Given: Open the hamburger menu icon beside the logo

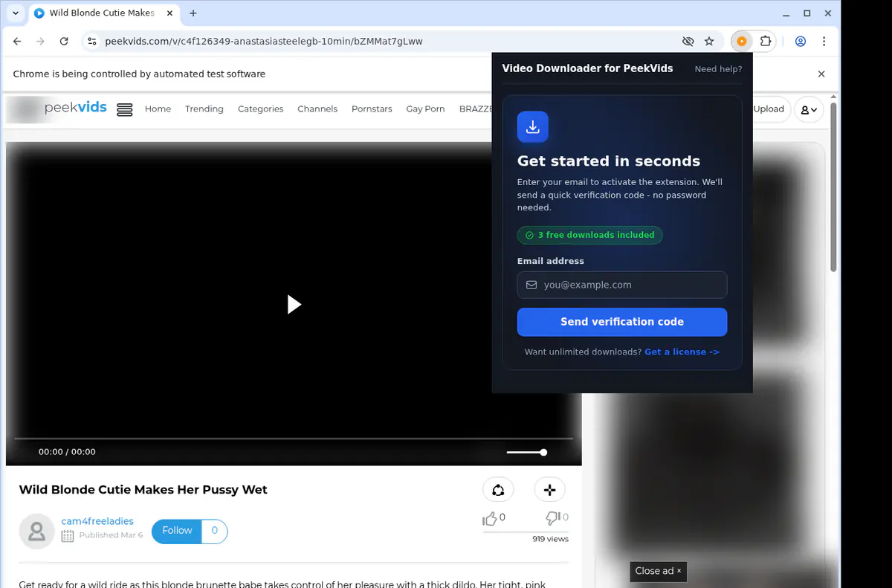Looking at the screenshot, I should tap(125, 109).
